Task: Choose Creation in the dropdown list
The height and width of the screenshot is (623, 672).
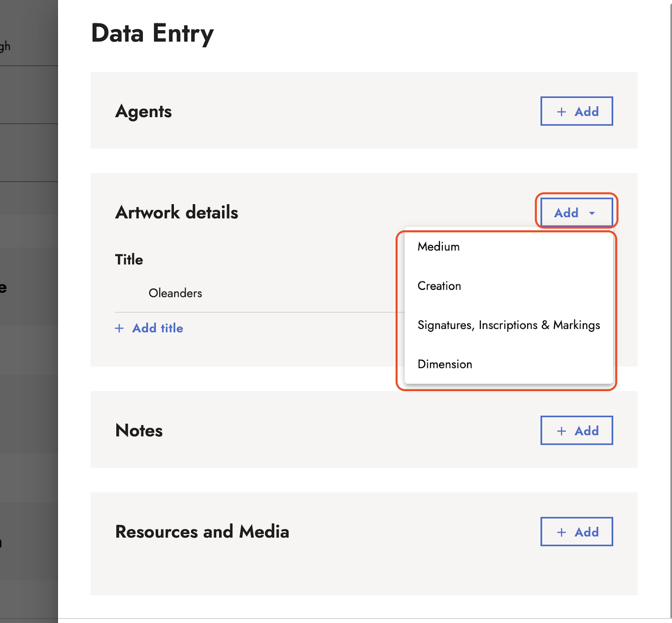Action: click(x=439, y=286)
